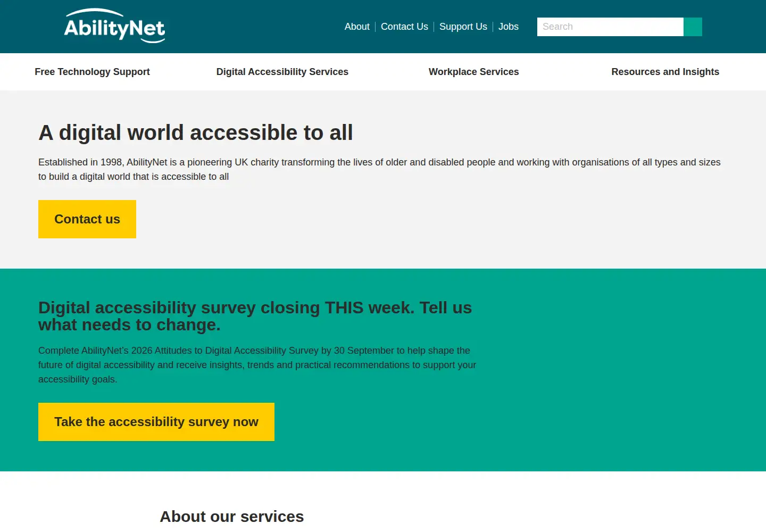
Task: Click the 'About our services' heading
Action: [232, 517]
